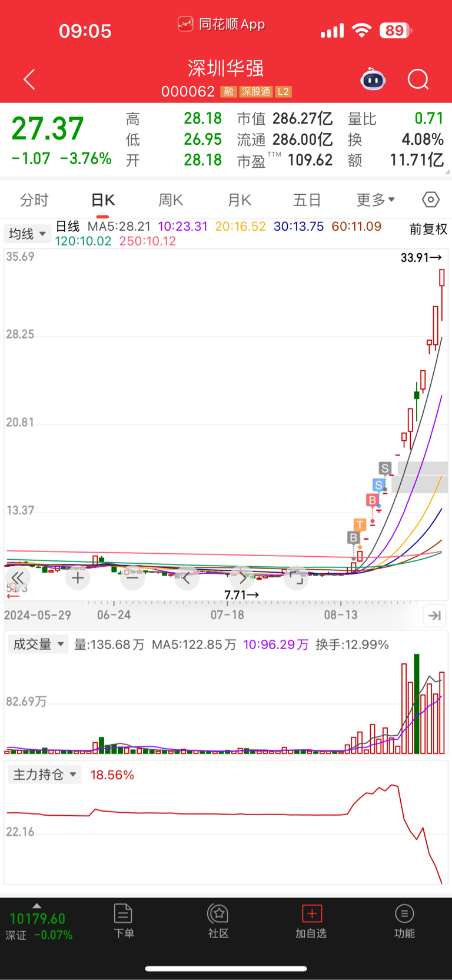Tap 量比 0.71 value
Screen dimensions: 452x980
(429, 118)
